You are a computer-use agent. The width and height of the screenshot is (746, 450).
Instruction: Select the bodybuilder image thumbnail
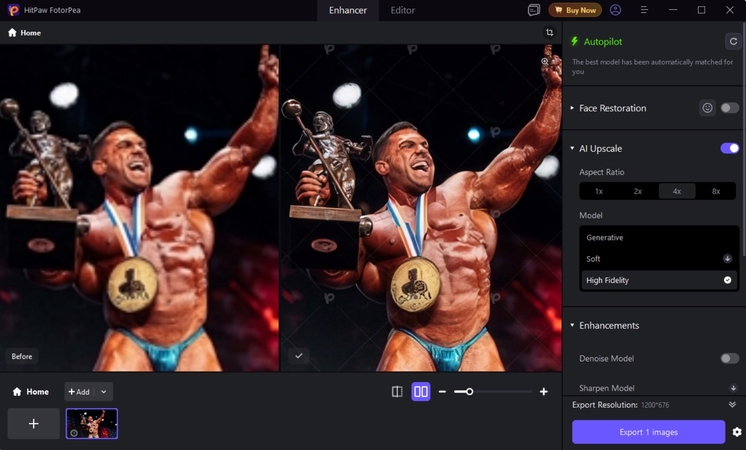(x=92, y=423)
